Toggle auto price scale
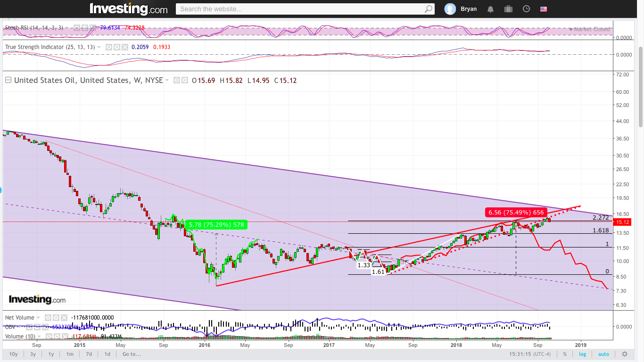 [x=603, y=354]
